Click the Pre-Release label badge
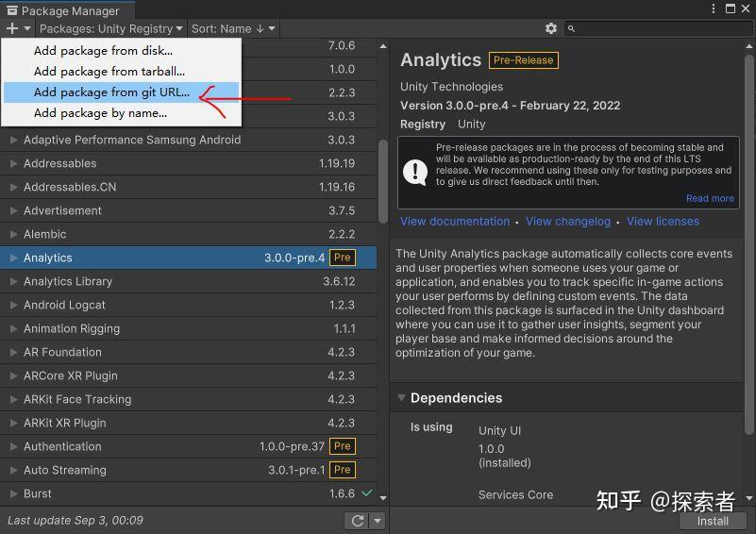756x534 pixels. coord(524,60)
